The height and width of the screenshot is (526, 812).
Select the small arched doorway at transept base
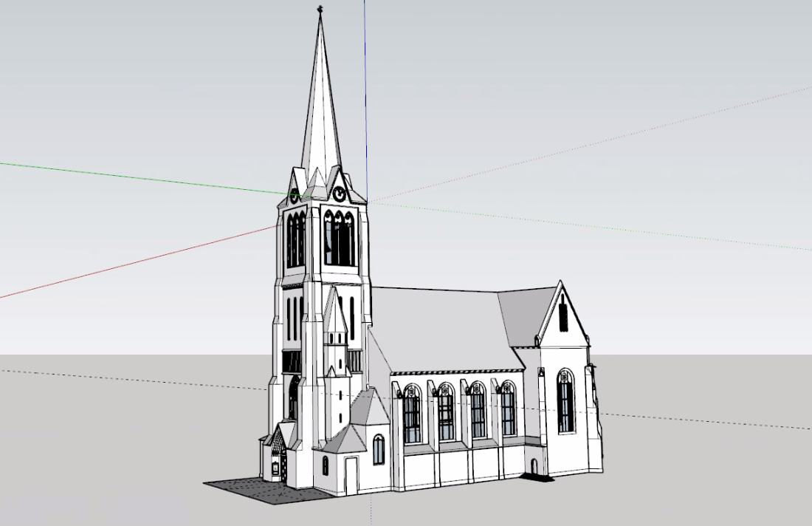(534, 466)
